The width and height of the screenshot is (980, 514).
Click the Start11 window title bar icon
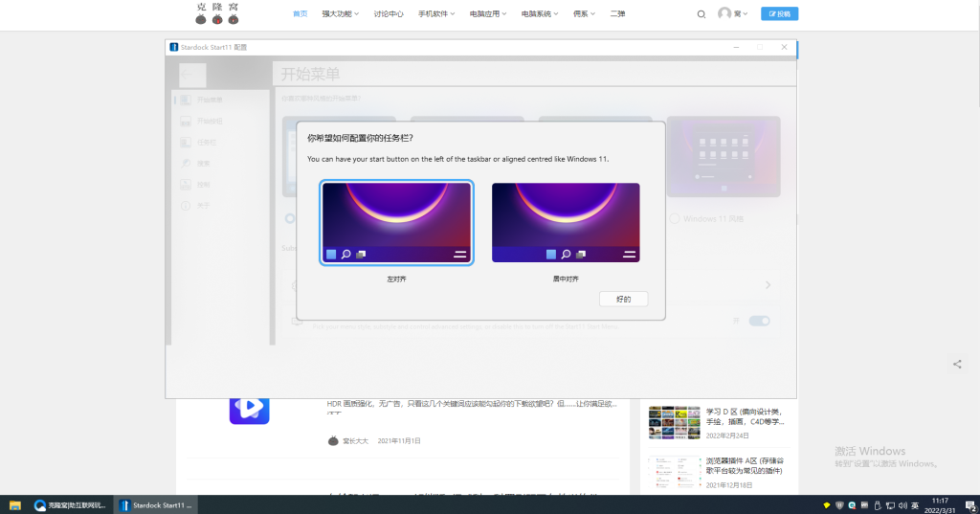pyautogui.click(x=174, y=47)
